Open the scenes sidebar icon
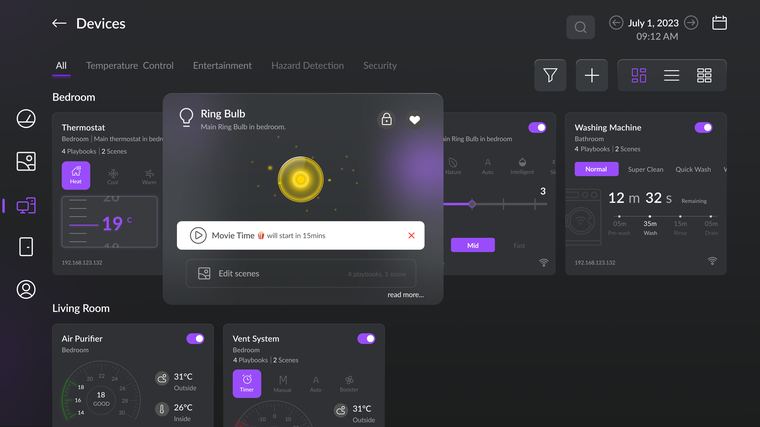The height and width of the screenshot is (427, 760). (x=26, y=161)
